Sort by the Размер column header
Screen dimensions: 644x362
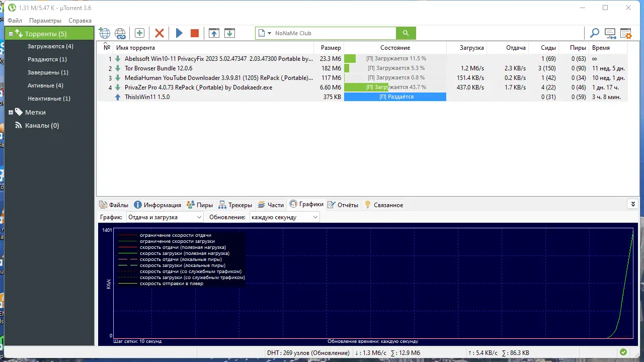(x=329, y=48)
